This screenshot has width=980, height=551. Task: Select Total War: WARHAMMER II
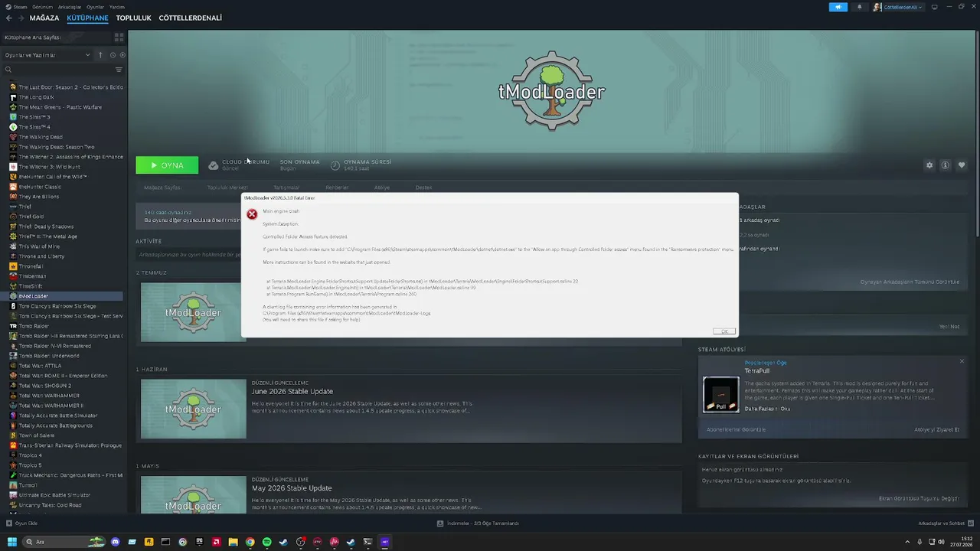[x=51, y=406]
